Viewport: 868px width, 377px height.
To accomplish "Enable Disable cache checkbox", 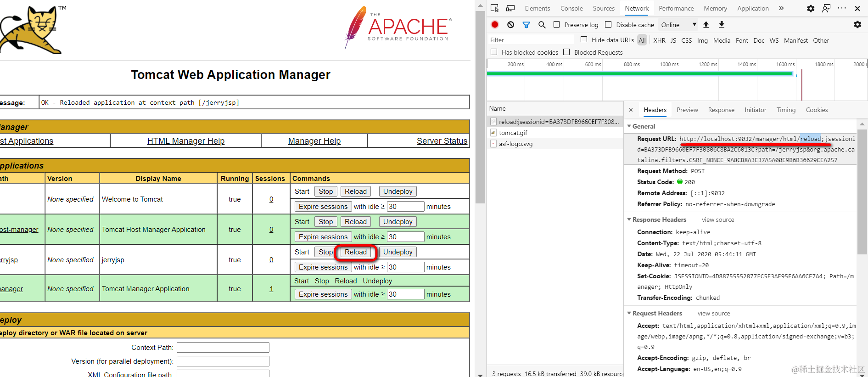I will [608, 25].
